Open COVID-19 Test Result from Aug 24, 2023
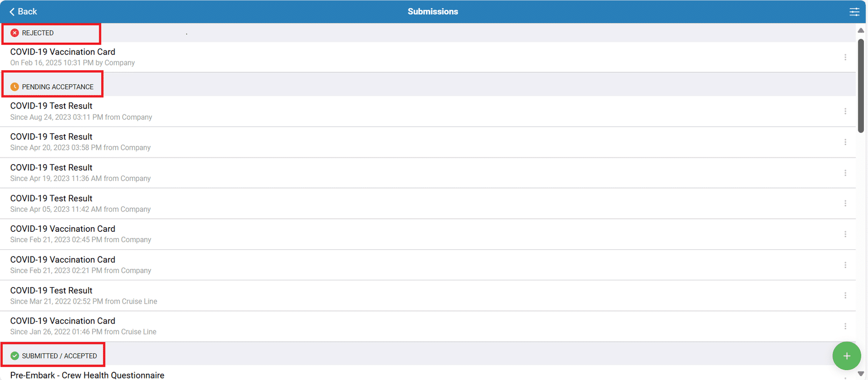This screenshot has height=380, width=868. [x=428, y=112]
